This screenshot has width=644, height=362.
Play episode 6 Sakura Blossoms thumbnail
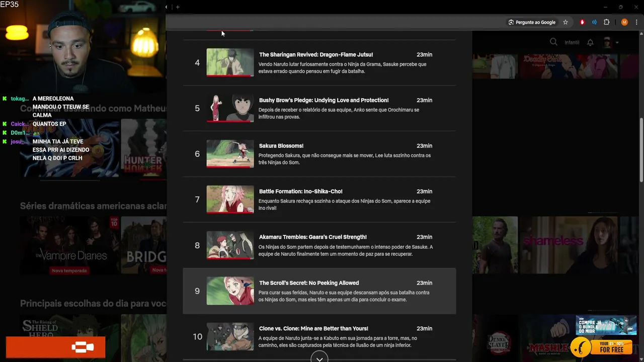pos(230,154)
